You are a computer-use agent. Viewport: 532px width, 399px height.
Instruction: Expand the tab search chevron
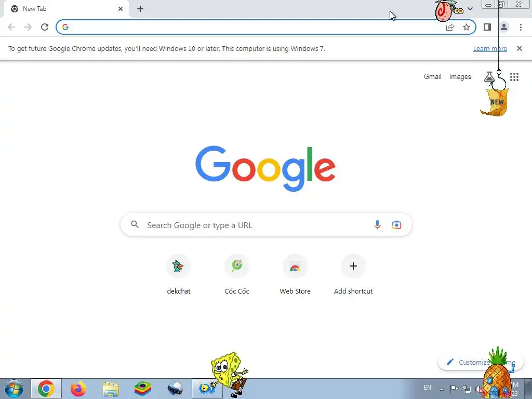470,9
